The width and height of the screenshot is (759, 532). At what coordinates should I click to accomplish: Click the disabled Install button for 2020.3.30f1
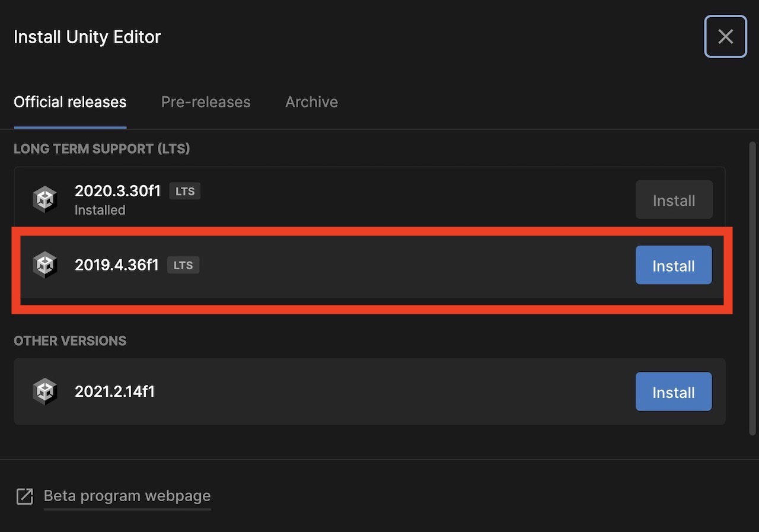[x=674, y=200]
